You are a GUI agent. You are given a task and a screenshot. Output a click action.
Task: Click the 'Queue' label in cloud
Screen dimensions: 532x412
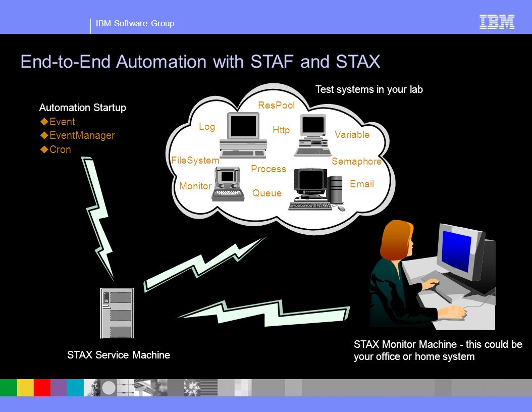(x=267, y=193)
